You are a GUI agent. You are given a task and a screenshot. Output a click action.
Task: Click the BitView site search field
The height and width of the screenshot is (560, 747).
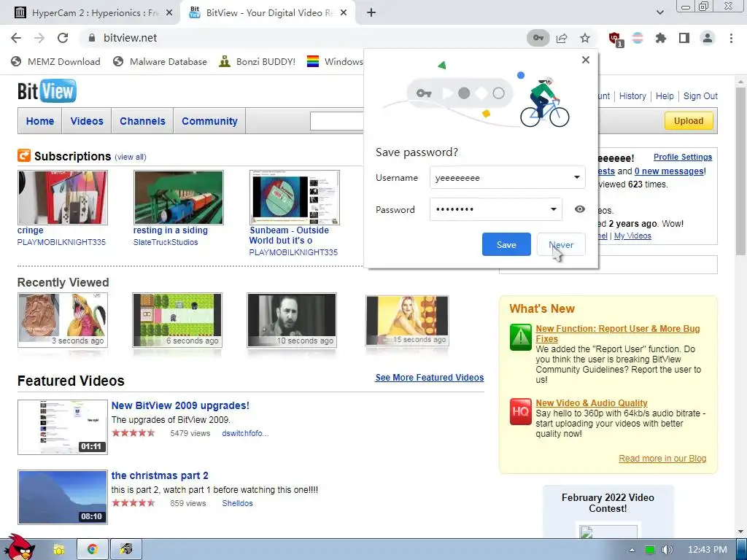click(337, 121)
